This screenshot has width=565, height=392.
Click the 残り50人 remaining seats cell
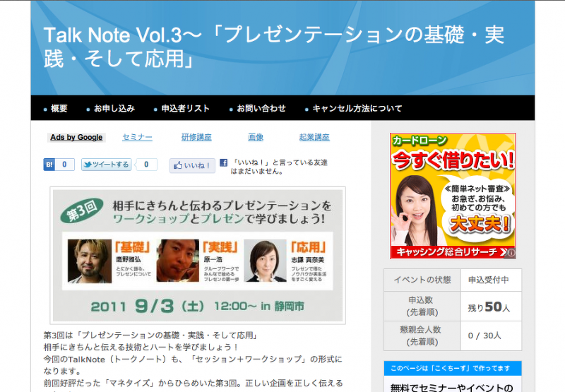(491, 307)
